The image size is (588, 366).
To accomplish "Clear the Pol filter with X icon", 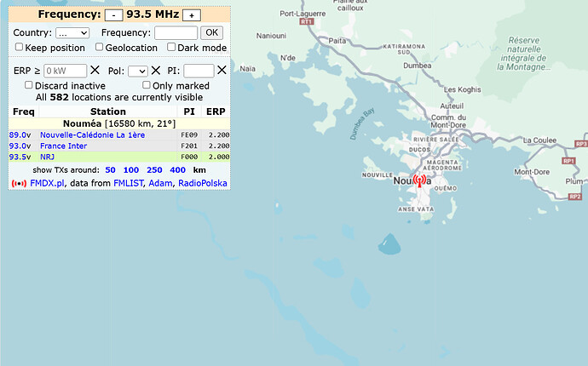I will coord(156,71).
